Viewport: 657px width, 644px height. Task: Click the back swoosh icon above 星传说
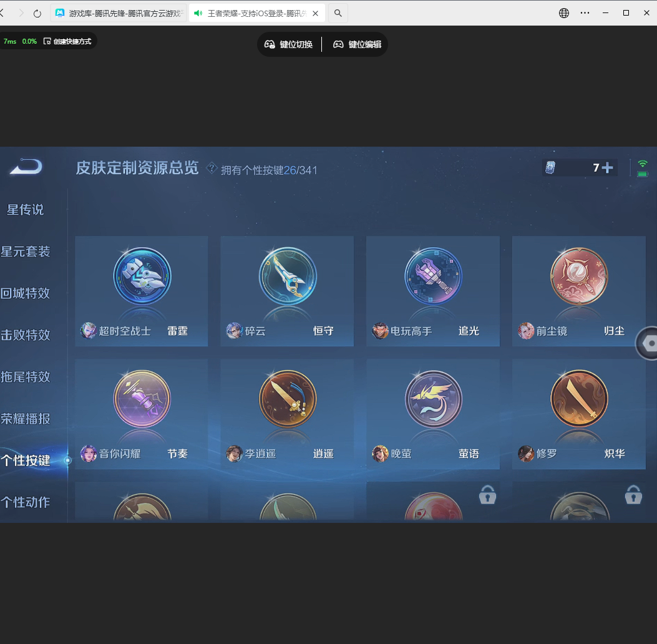[x=24, y=167]
